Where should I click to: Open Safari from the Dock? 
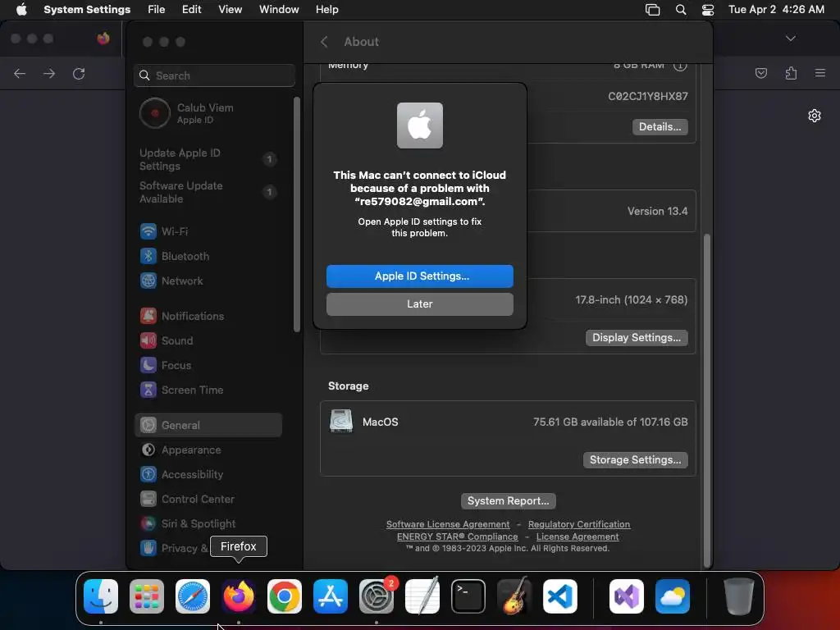point(193,596)
